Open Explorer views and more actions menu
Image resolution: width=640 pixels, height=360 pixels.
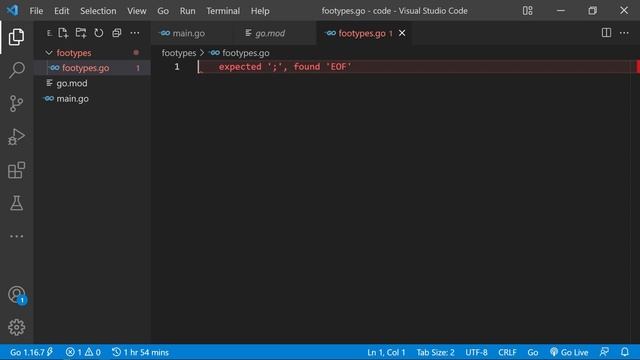click(x=135, y=33)
